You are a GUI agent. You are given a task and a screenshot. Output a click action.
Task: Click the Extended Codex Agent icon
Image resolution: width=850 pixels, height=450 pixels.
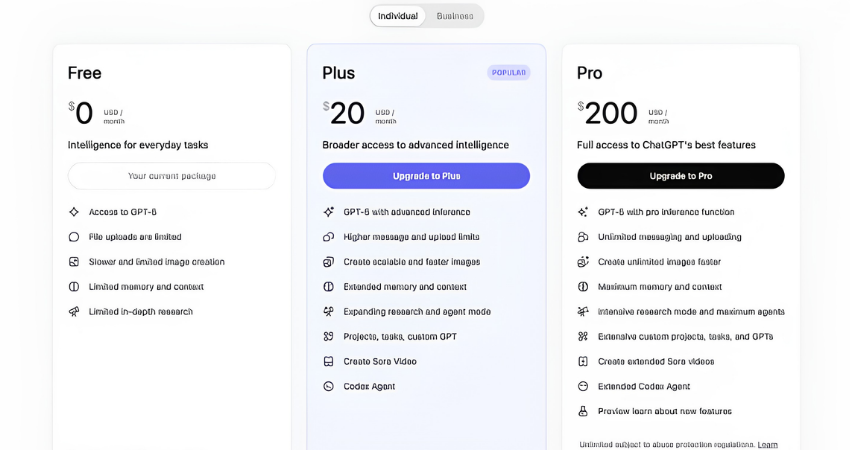tap(583, 387)
